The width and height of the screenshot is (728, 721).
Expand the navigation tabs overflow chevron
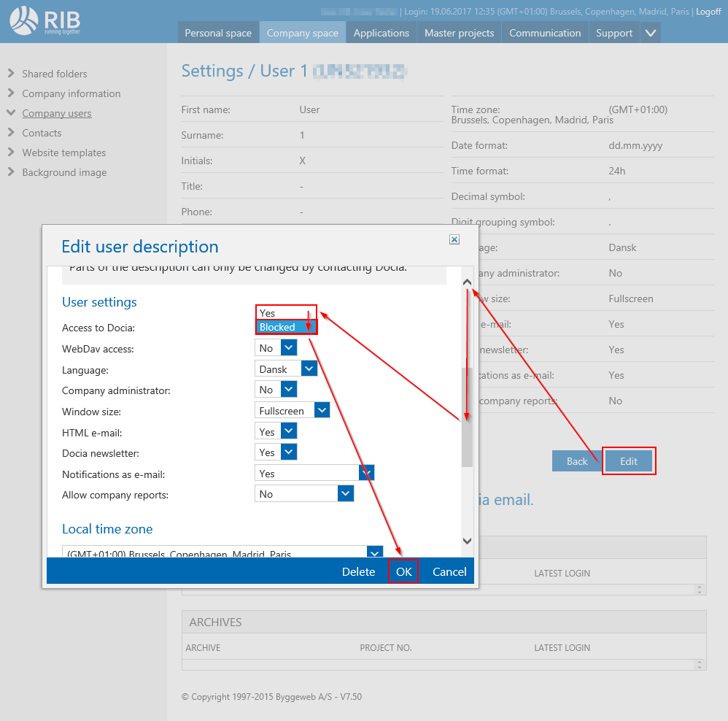[651, 33]
